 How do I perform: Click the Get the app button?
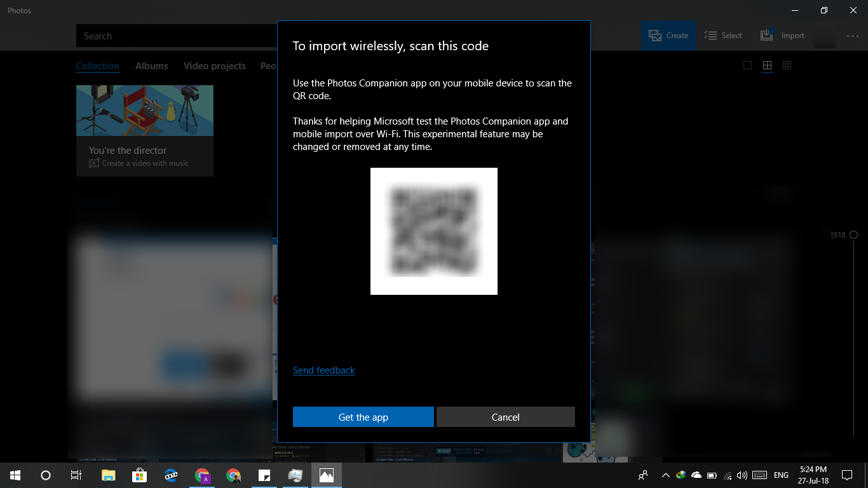coord(363,417)
